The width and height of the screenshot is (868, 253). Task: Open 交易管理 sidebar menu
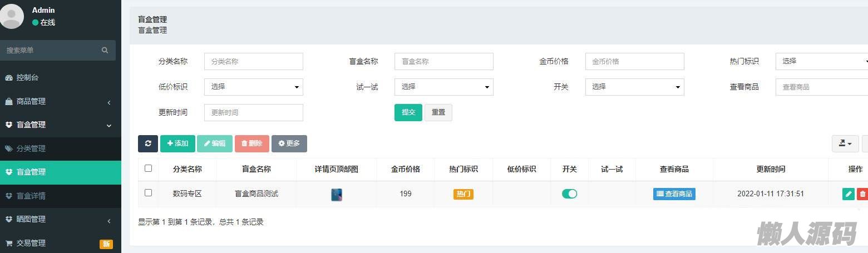pos(61,243)
